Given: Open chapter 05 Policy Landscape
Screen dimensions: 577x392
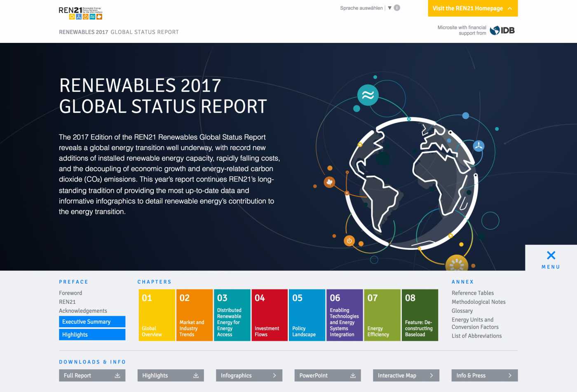Looking at the screenshot, I should 307,315.
